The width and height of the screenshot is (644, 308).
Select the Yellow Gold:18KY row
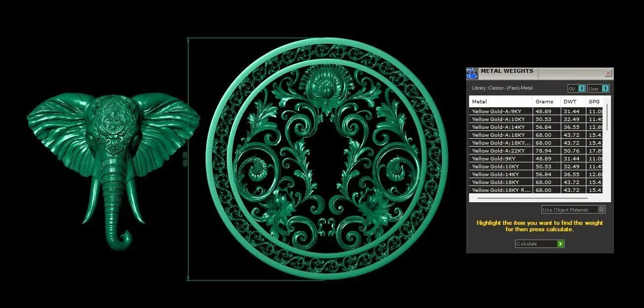pos(536,182)
